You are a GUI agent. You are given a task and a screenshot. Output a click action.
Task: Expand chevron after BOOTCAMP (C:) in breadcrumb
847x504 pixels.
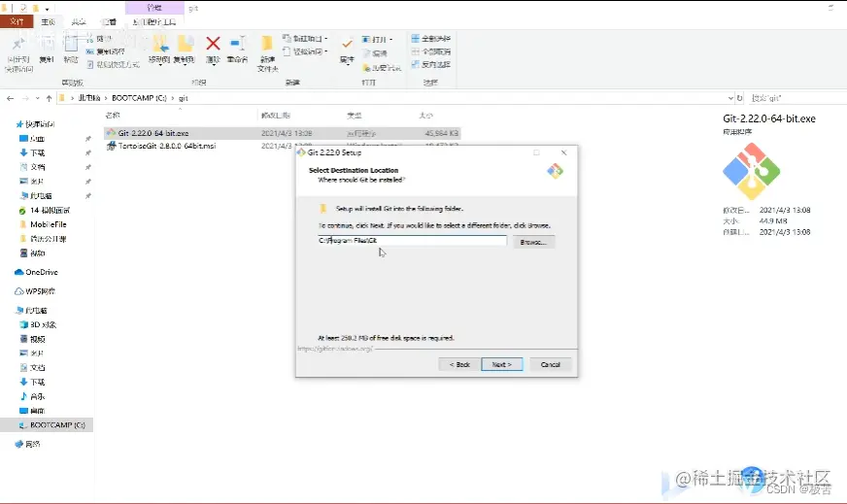[x=173, y=98]
